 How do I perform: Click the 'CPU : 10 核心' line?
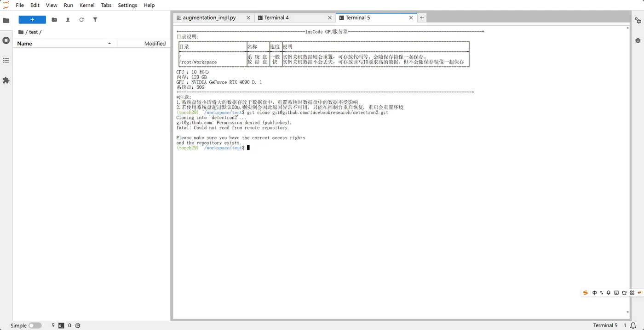coord(193,72)
